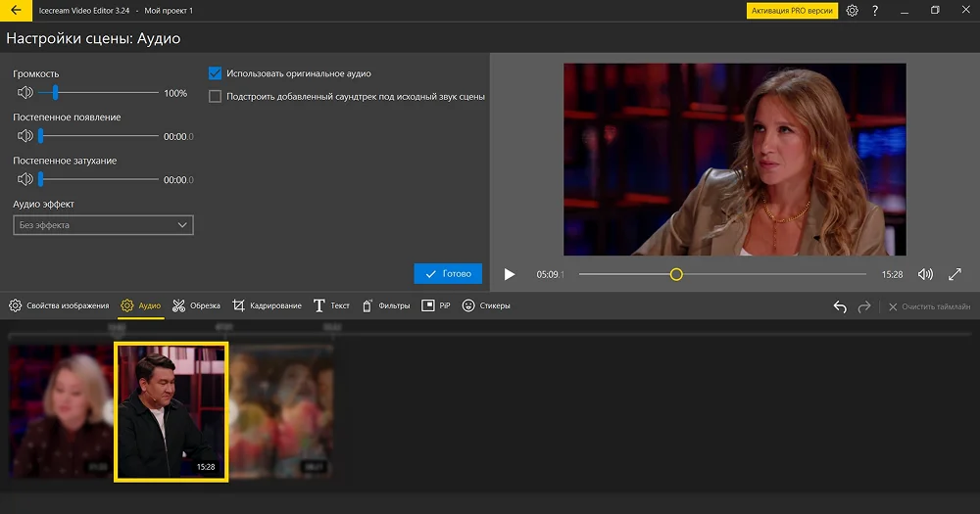Click the speaker icon under Громкость
This screenshot has width=980, height=514.
click(x=24, y=93)
